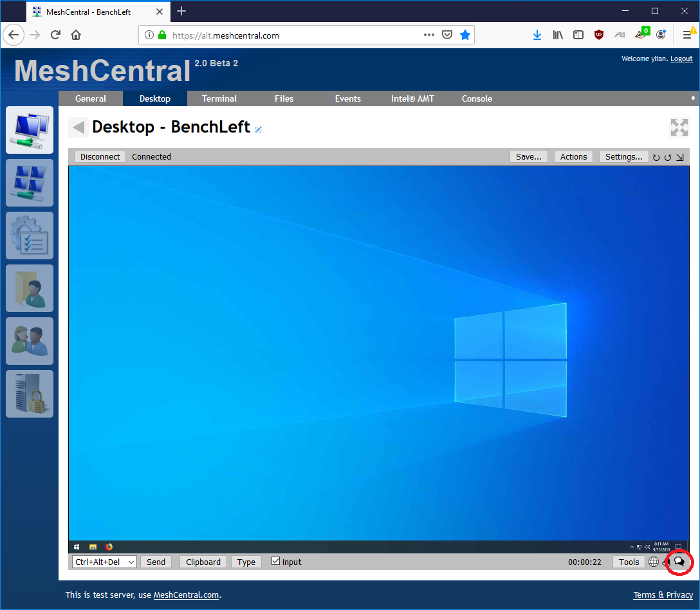The width and height of the screenshot is (700, 610).
Task: Rotate remote desktop counter-clockwise icon
Action: (668, 157)
